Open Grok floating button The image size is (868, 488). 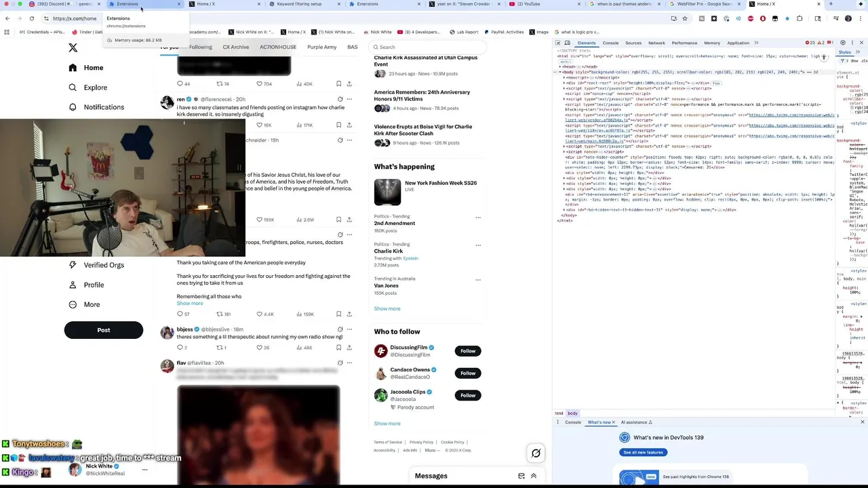tap(536, 453)
